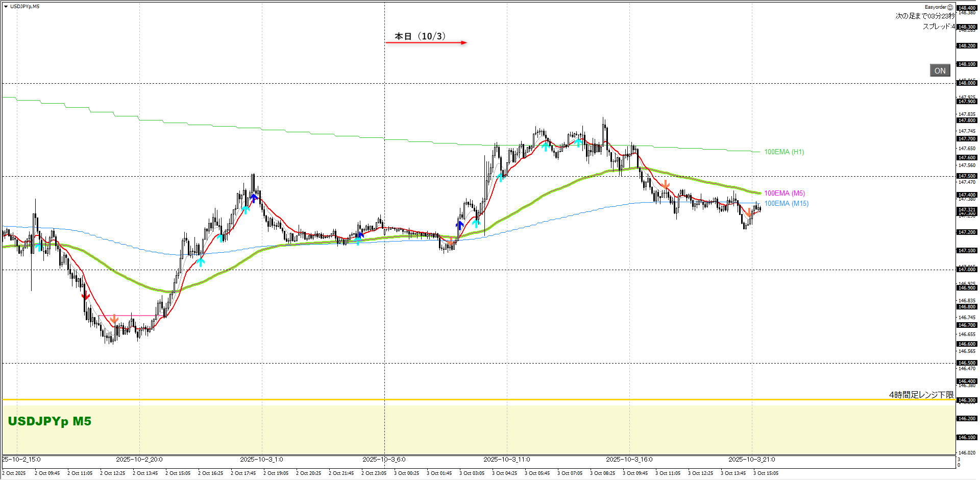The image size is (980, 480).
Task: Toggle the gray ON button
Action: pyautogui.click(x=940, y=71)
